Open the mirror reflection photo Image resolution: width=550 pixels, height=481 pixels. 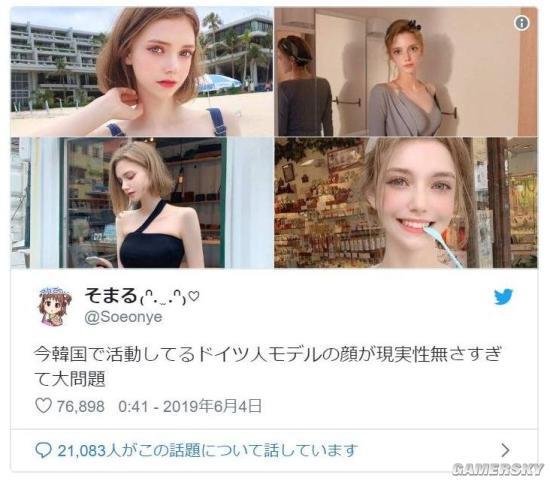(x=405, y=72)
